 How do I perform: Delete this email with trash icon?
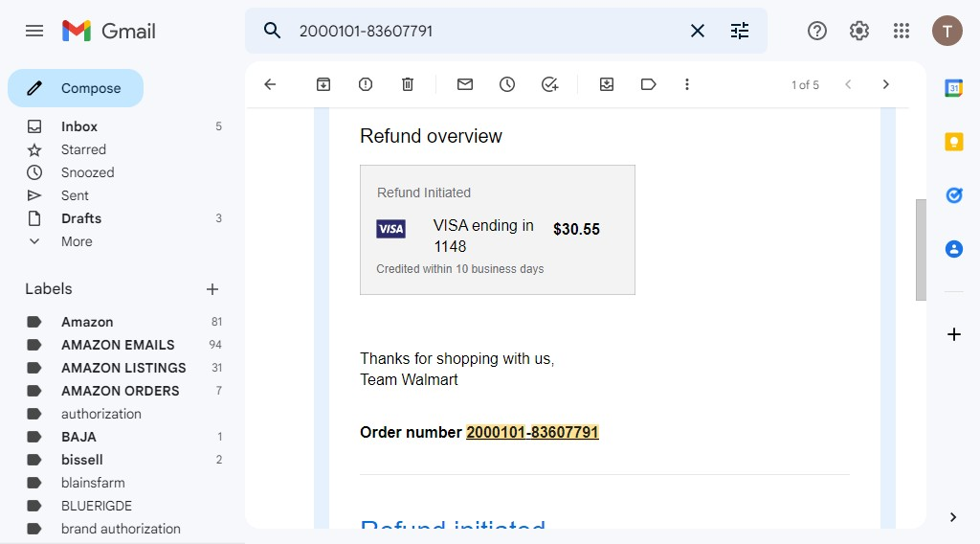point(408,84)
